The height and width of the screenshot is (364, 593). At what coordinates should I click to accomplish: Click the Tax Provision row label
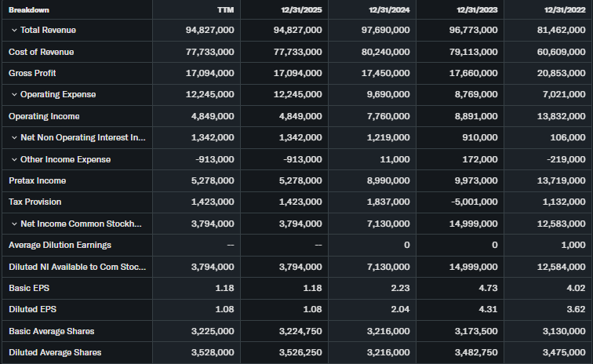point(35,202)
